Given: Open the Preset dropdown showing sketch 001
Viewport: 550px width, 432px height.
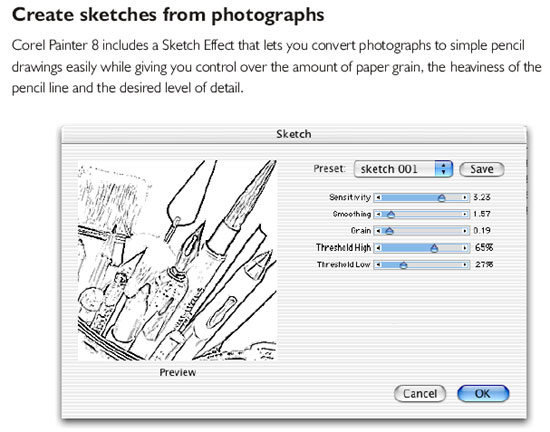Looking at the screenshot, I should coord(403,169).
